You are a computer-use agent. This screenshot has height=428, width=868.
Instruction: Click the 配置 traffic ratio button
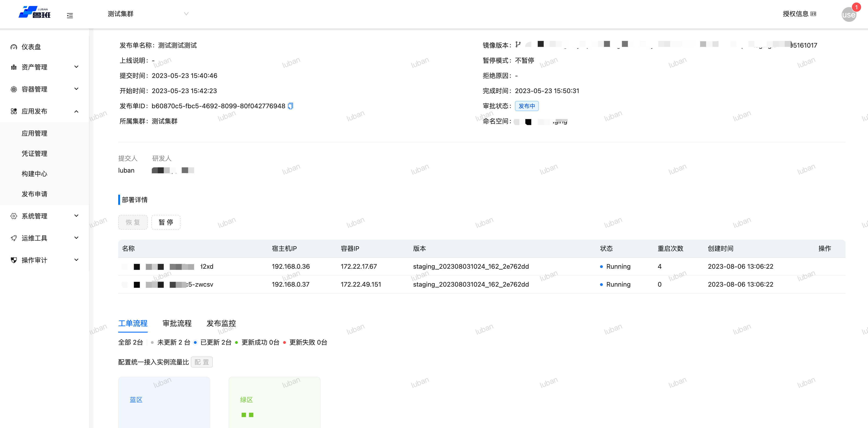click(x=201, y=362)
